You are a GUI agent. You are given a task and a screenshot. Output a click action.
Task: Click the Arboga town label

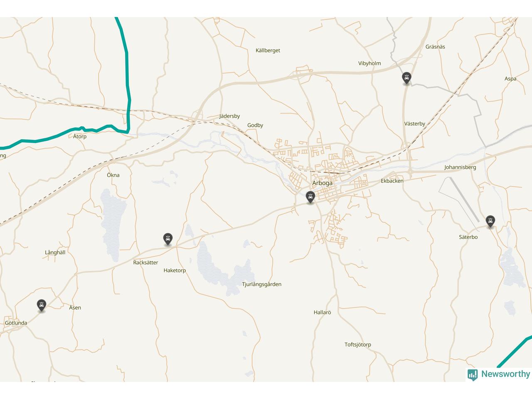click(x=322, y=183)
